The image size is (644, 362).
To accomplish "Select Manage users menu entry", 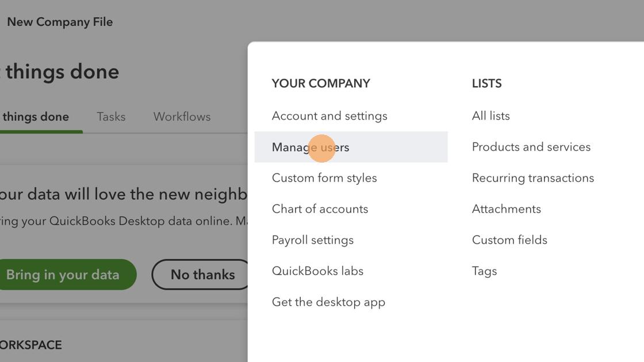I will [x=310, y=147].
